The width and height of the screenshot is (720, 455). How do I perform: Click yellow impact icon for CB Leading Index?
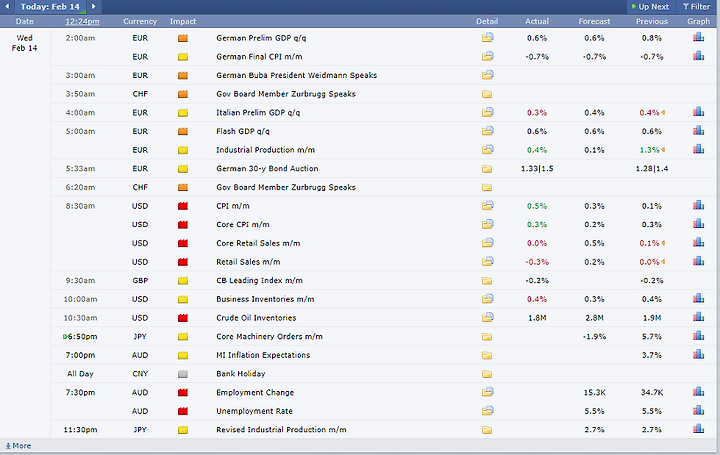click(183, 281)
